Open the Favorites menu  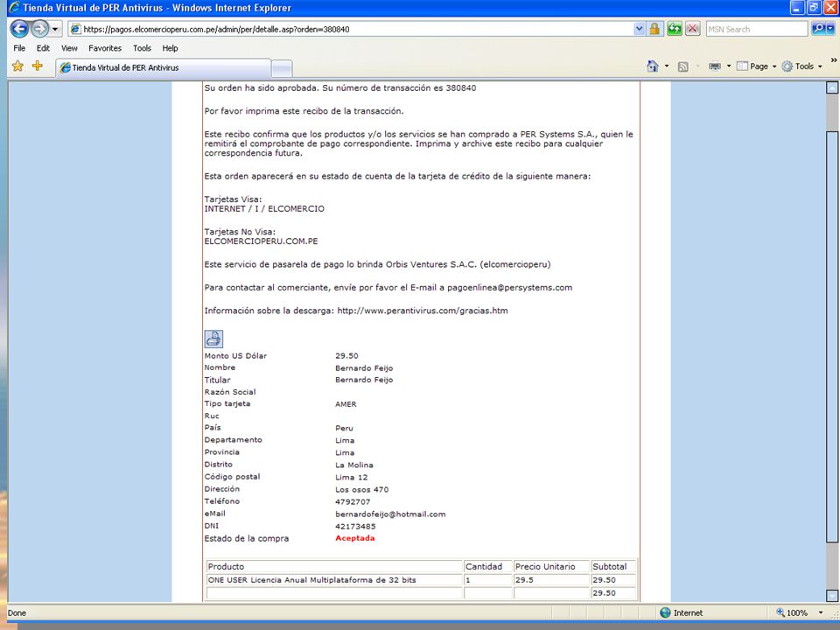pyautogui.click(x=105, y=48)
